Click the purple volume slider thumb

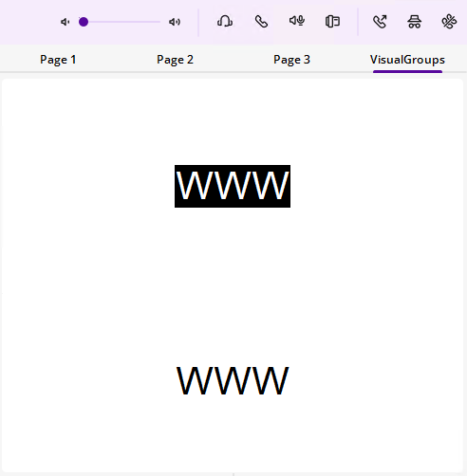click(84, 22)
